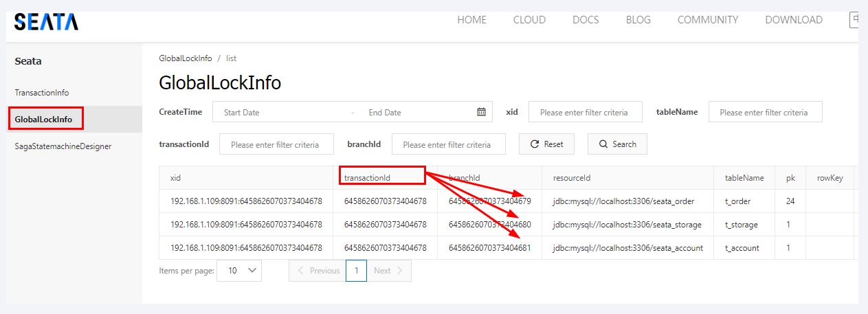Focus the branchId filter input

click(448, 144)
